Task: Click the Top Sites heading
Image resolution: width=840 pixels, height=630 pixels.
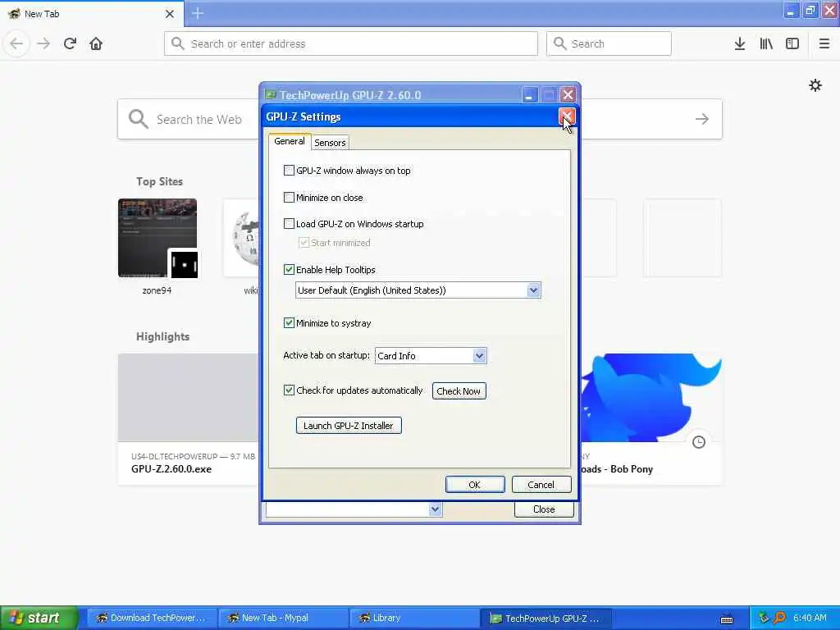Action: coord(159,181)
